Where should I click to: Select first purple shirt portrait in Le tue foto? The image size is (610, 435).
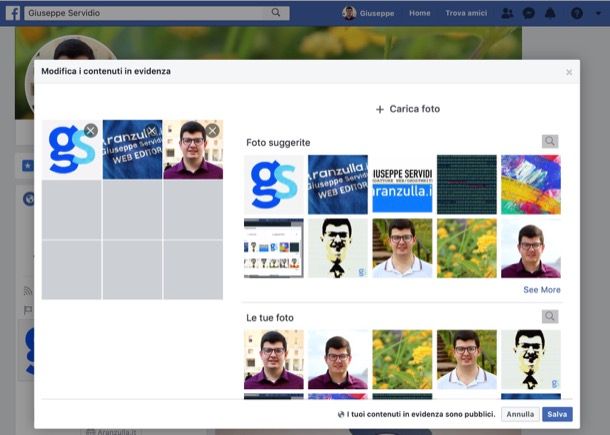[274, 360]
